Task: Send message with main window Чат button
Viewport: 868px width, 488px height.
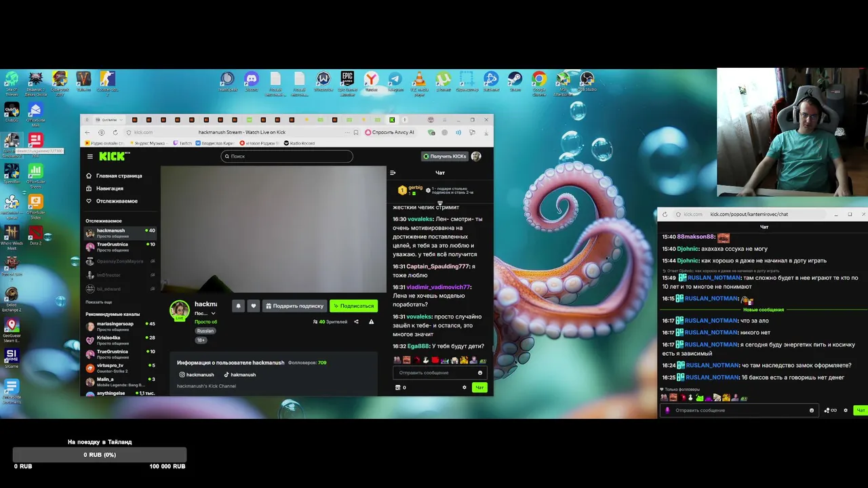Action: (x=479, y=388)
